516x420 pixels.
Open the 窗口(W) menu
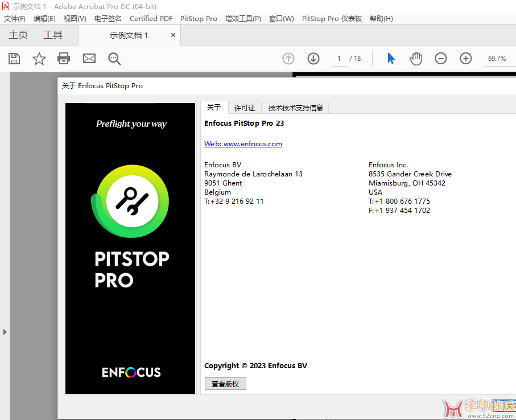click(282, 19)
